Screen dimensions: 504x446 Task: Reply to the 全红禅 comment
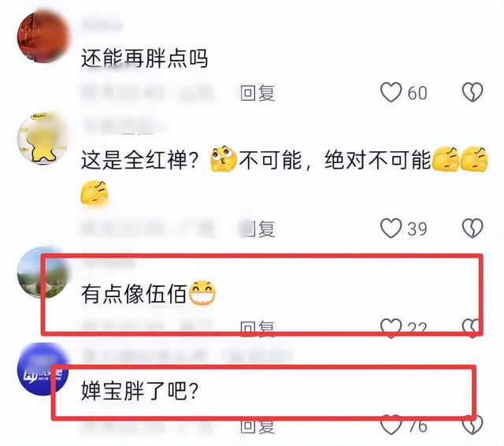point(258,229)
